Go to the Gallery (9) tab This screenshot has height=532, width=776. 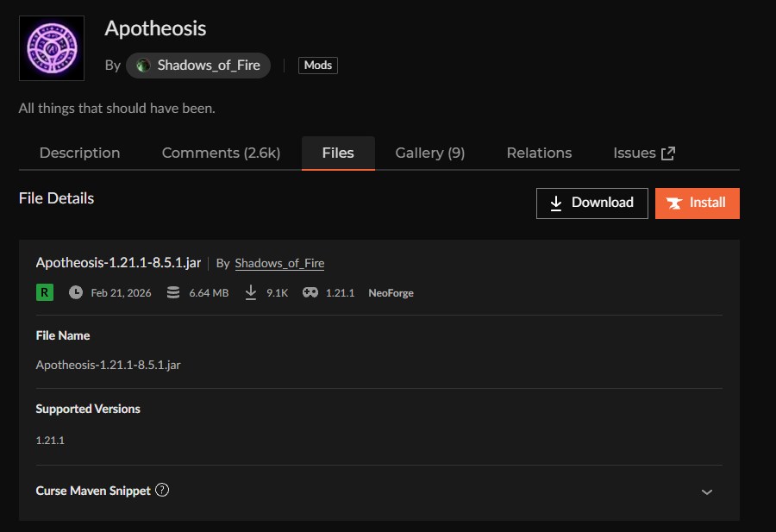(x=429, y=153)
